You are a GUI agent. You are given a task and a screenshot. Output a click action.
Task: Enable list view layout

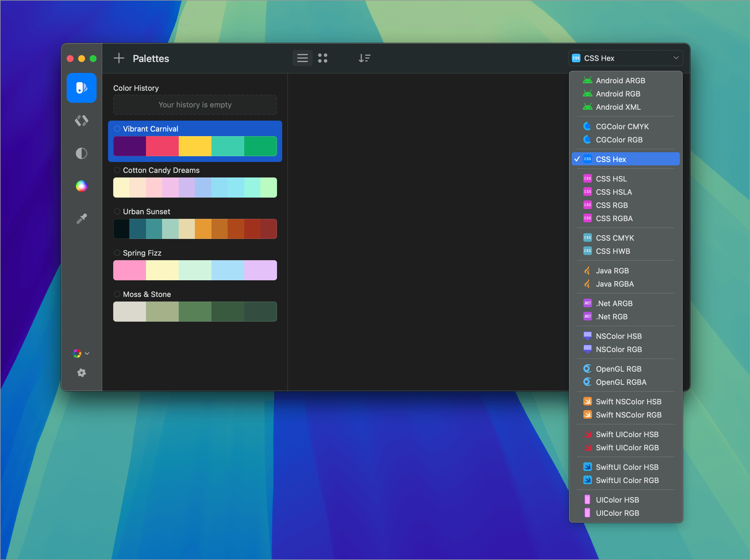click(302, 58)
